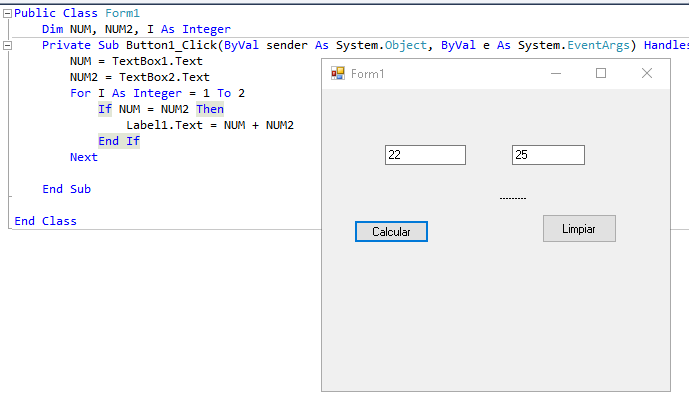Minimize the Form1 window
Image resolution: width=689 pixels, height=410 pixels.
[x=556, y=74]
